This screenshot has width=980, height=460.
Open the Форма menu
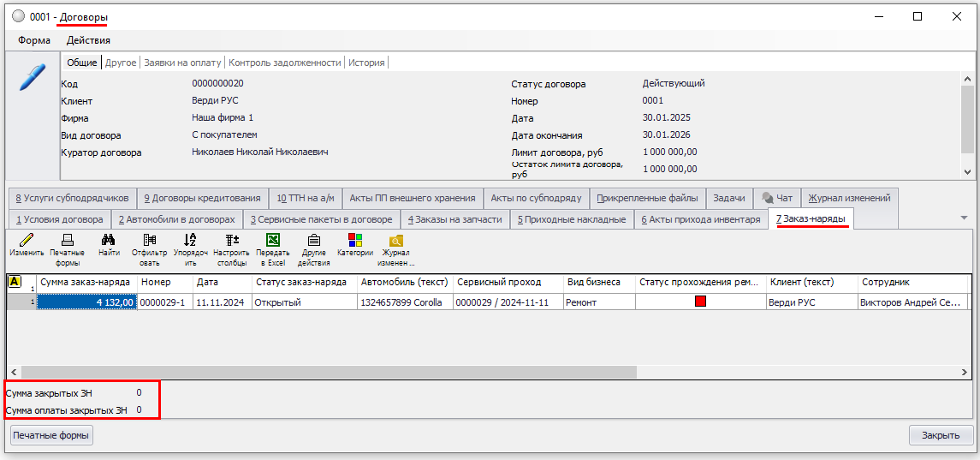(34, 40)
